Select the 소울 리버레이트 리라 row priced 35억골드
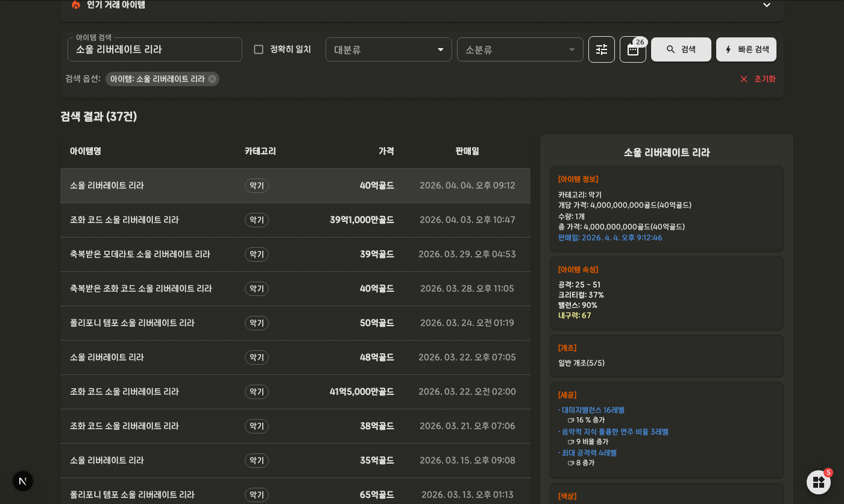This screenshot has height=504, width=844. (x=295, y=461)
